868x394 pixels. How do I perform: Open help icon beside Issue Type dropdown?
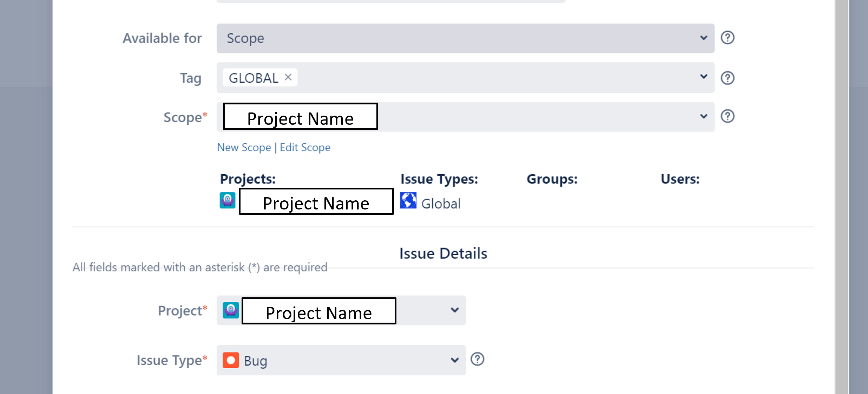477,359
